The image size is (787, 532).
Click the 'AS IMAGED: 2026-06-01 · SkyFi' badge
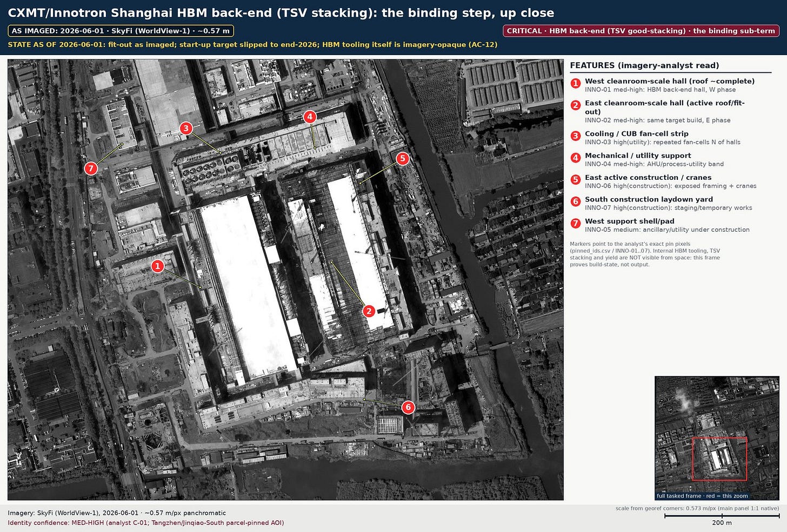(121, 31)
